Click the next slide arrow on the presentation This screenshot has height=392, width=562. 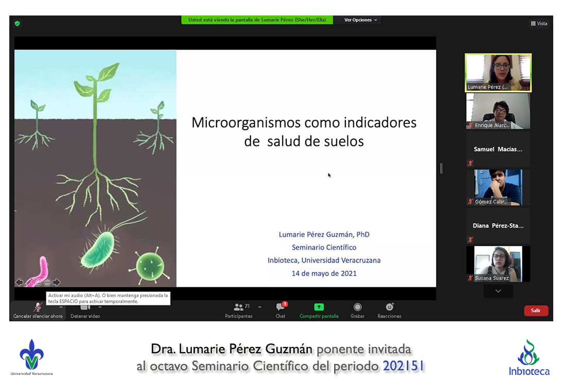tap(57, 282)
